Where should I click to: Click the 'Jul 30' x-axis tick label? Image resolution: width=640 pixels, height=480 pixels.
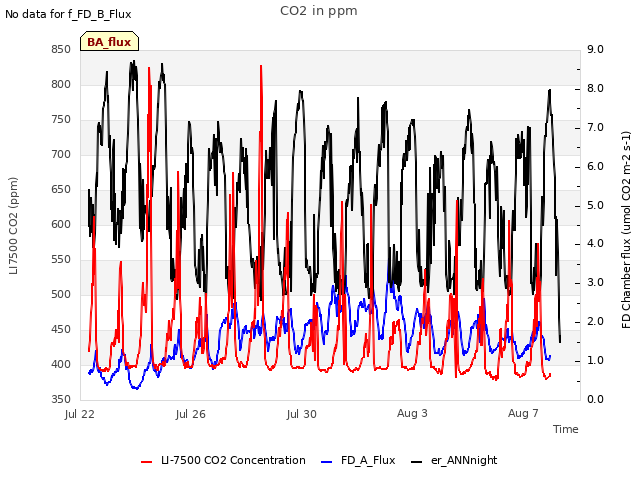click(x=302, y=414)
